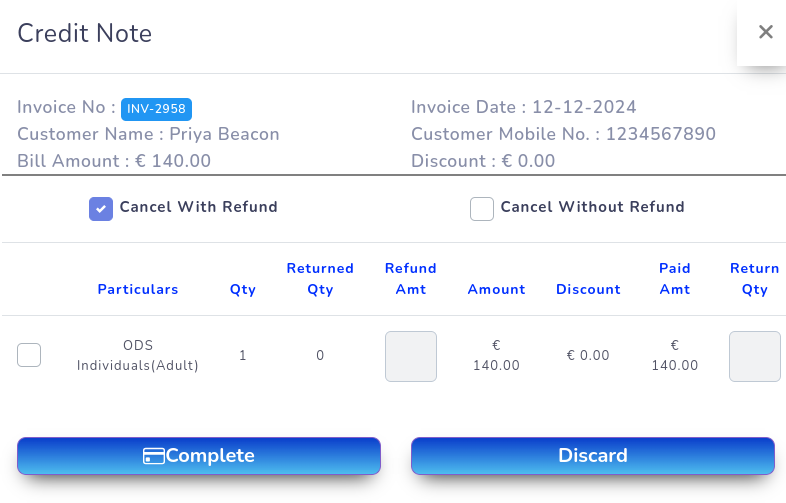
Task: Click the Discard button
Action: point(593,456)
